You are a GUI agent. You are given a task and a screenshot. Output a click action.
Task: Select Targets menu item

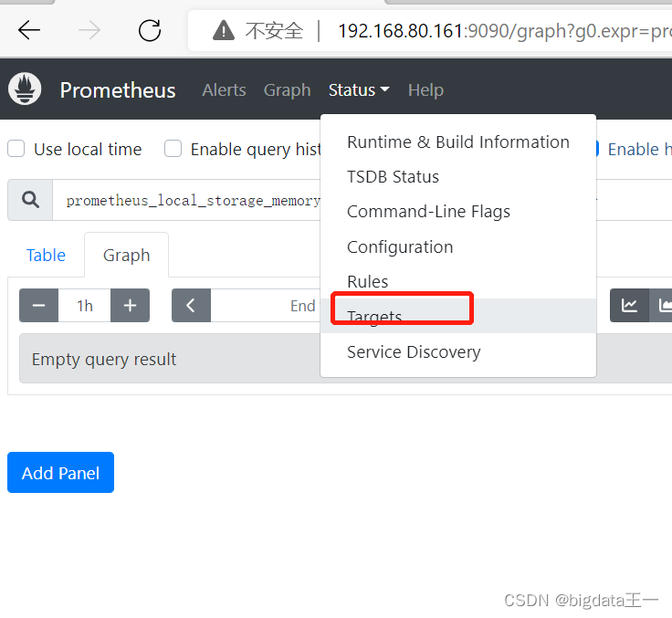(x=458, y=316)
